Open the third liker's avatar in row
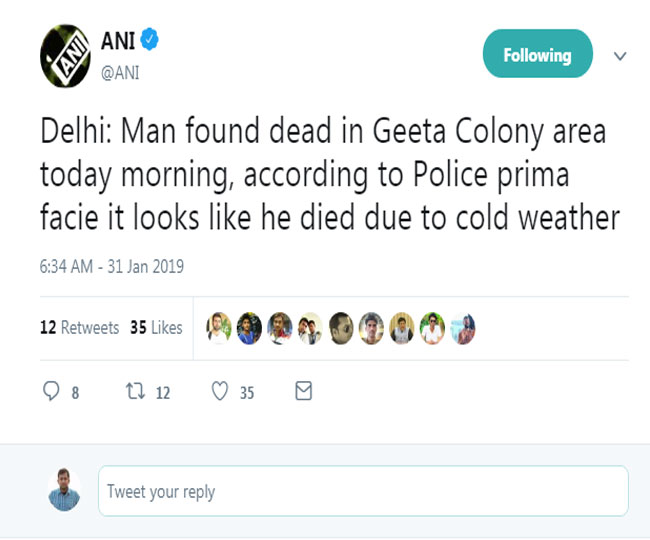The height and width of the screenshot is (540, 650). (280, 328)
